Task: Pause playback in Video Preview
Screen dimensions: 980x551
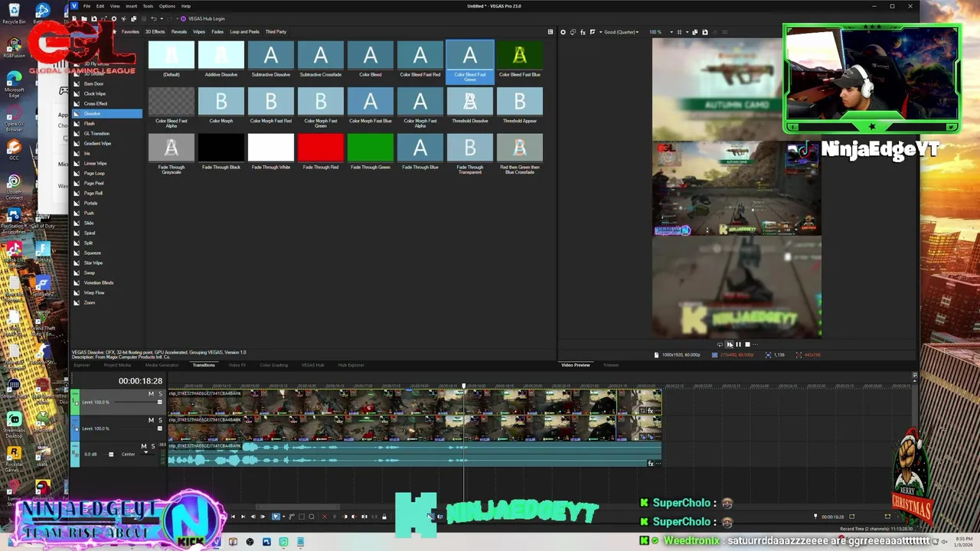Action: click(738, 344)
